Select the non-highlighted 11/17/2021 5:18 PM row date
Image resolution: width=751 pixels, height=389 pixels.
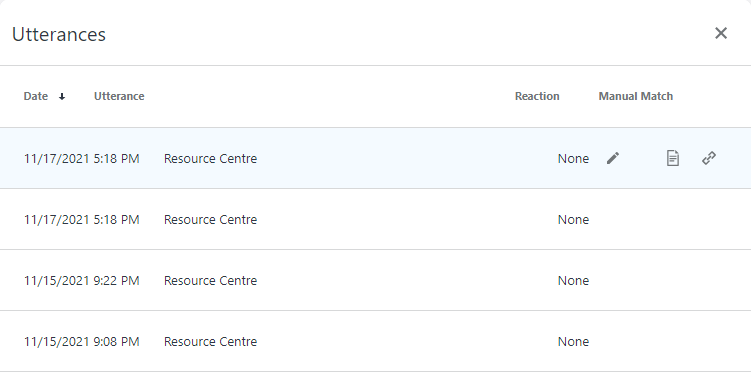pyautogui.click(x=81, y=219)
